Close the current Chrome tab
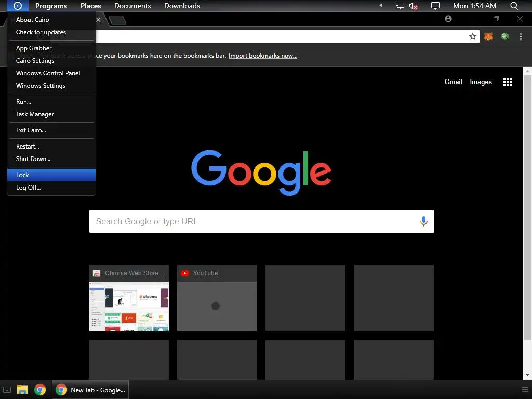Screen dimensions: 532x399 [98, 20]
